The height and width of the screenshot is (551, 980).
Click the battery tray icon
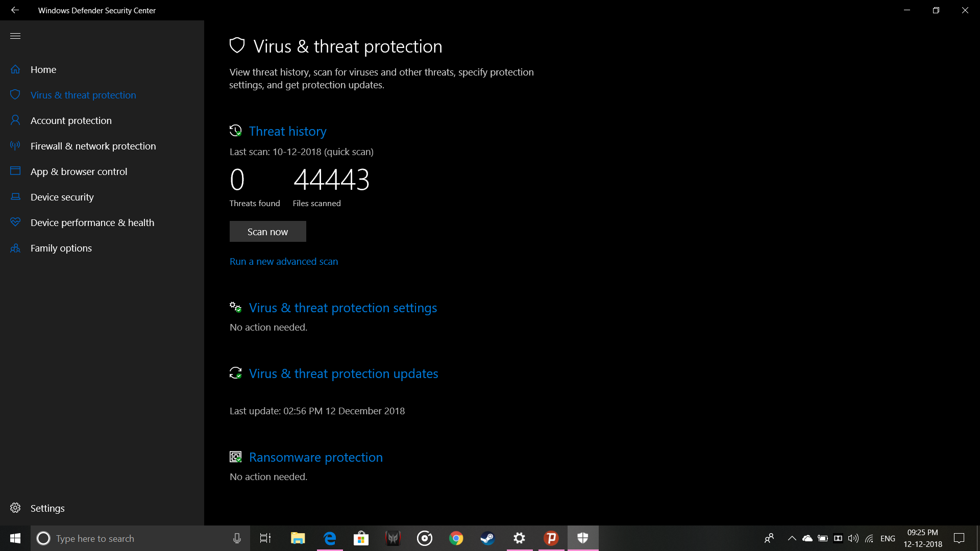(823, 538)
